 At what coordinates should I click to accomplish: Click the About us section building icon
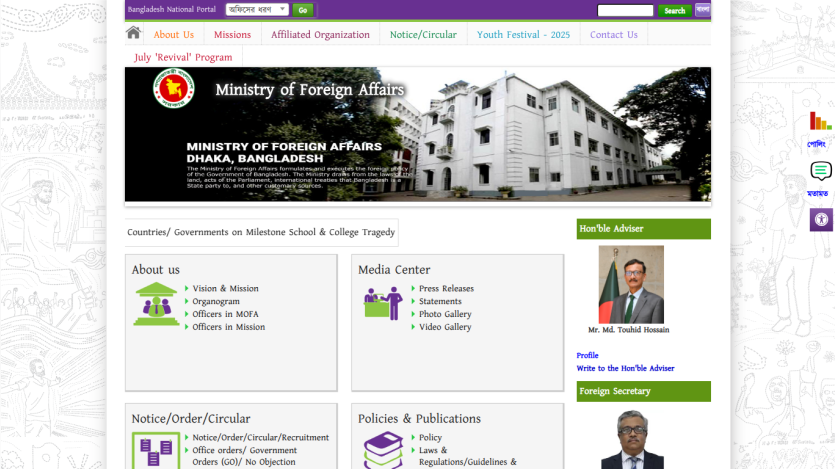156,304
